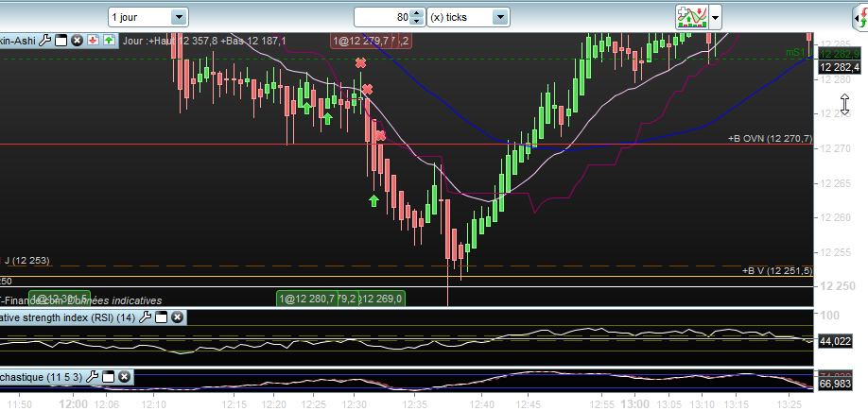Viewport: 868px width, 411px height.
Task: Expand the indicator button dropdown arrow
Action: point(715,17)
